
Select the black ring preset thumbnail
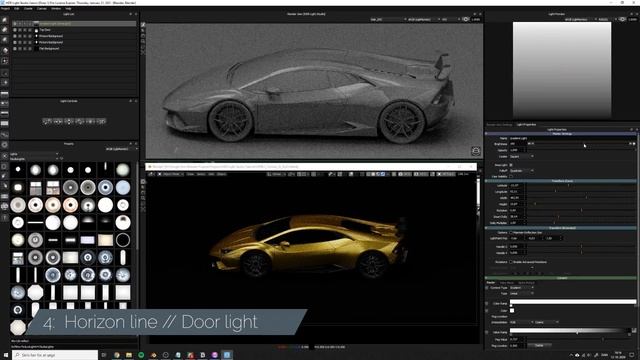tap(123, 240)
